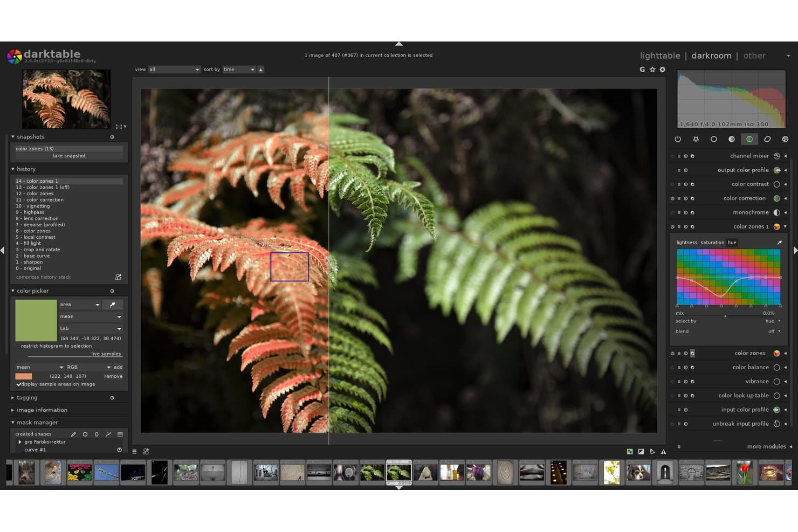Use the color zones eyedropper picker

pyautogui.click(x=779, y=243)
